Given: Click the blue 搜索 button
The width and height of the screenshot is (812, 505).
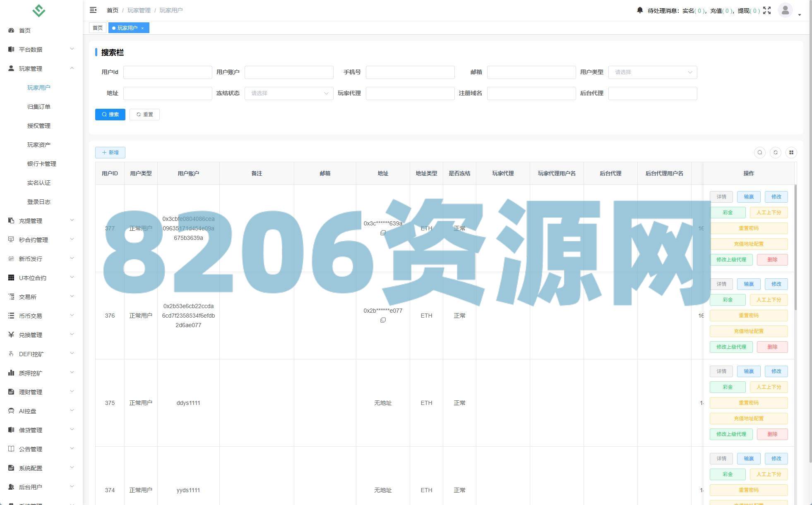Looking at the screenshot, I should (x=110, y=115).
